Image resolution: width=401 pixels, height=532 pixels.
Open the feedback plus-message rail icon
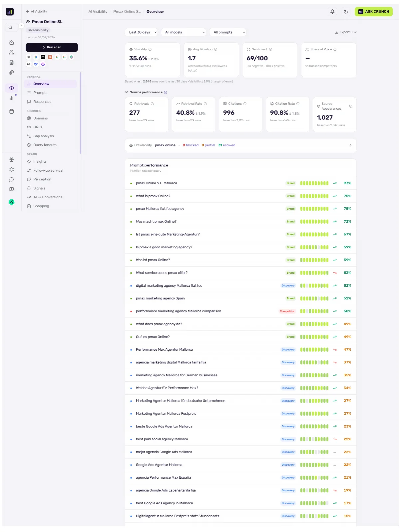click(12, 189)
